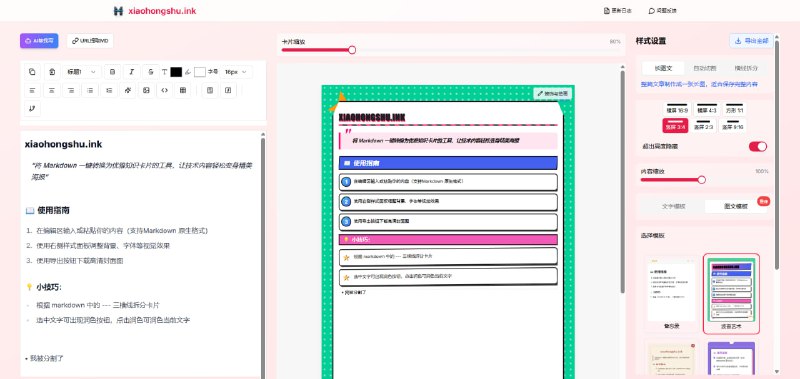This screenshot has width=800, height=379.
Task: Click the blue 使用指南 banner in preview
Action: [448, 163]
